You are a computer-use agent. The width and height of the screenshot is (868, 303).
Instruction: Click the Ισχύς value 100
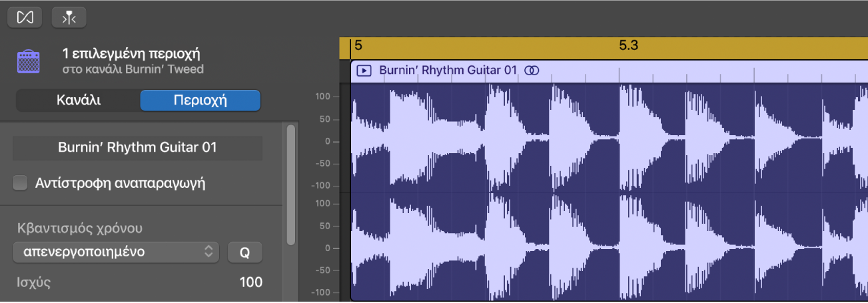click(x=250, y=282)
